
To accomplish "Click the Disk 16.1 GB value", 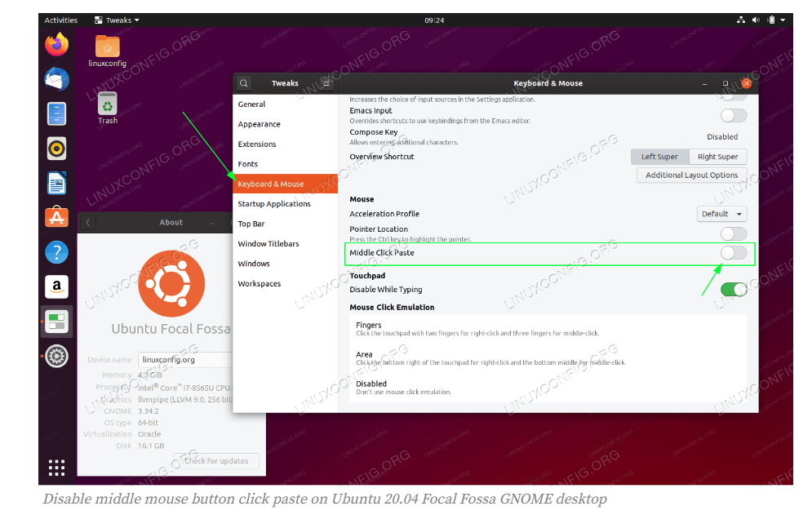I will pyautogui.click(x=151, y=446).
